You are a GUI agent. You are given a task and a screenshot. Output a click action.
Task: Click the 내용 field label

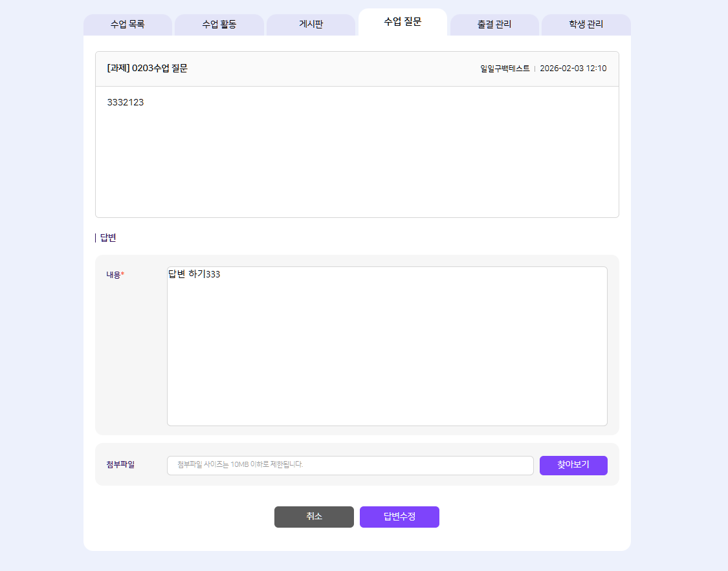point(113,275)
